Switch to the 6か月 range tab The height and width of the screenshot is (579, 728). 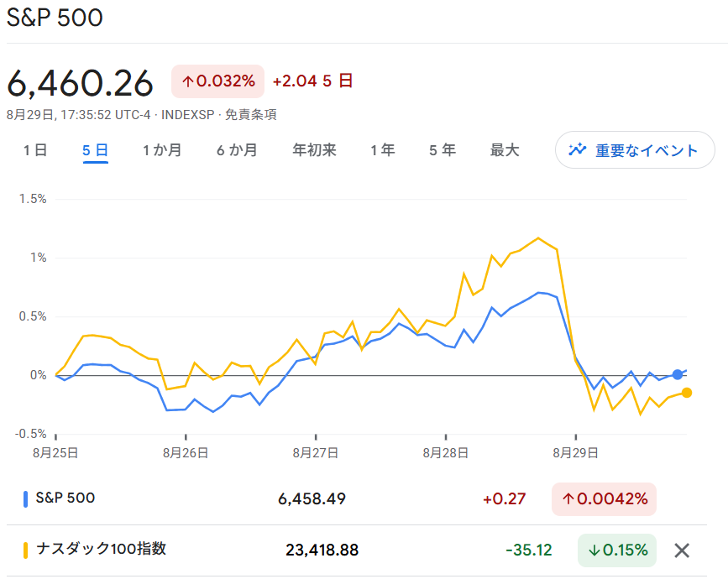(237, 150)
